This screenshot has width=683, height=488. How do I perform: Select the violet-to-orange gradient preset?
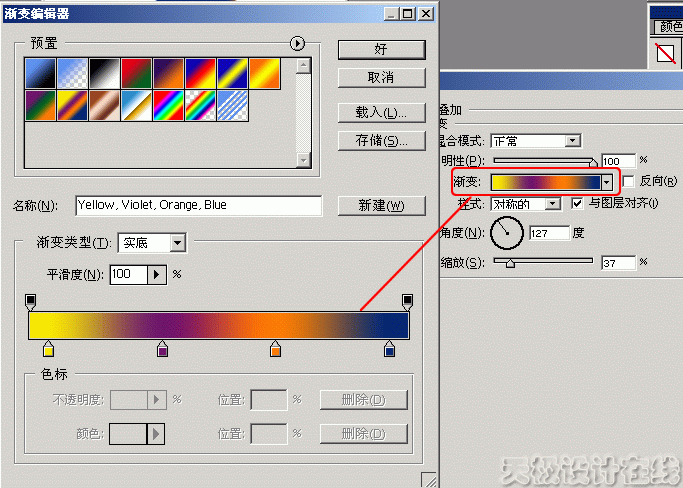click(169, 74)
